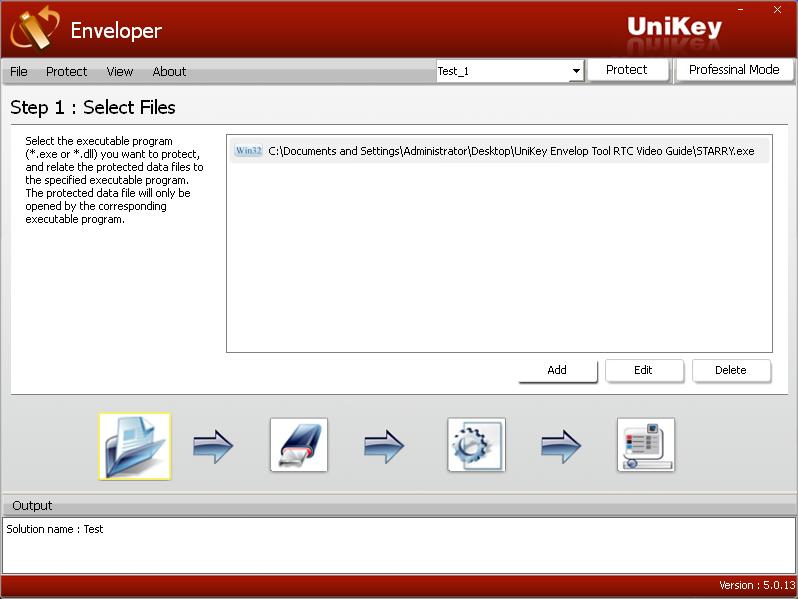Click the Version : 5.0.13 status text
This screenshot has width=798, height=599.
(x=757, y=585)
